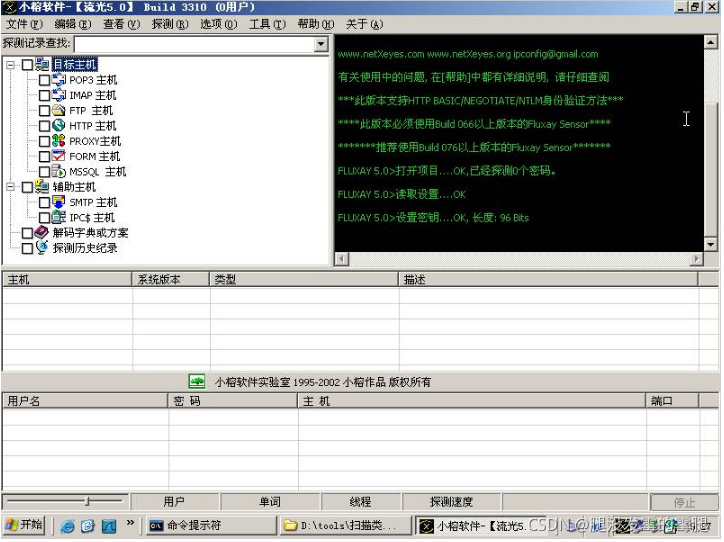Sort by 类型 column header

304,279
